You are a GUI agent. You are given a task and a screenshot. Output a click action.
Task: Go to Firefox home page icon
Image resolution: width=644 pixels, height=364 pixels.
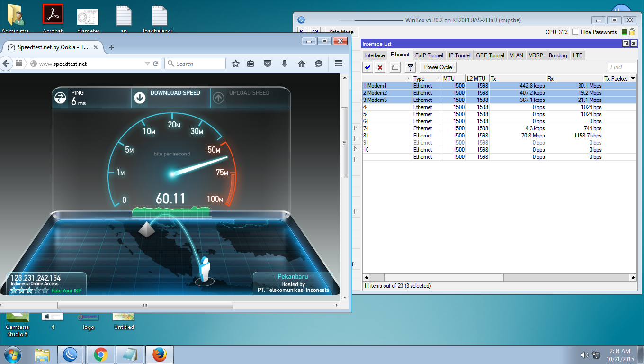click(302, 64)
